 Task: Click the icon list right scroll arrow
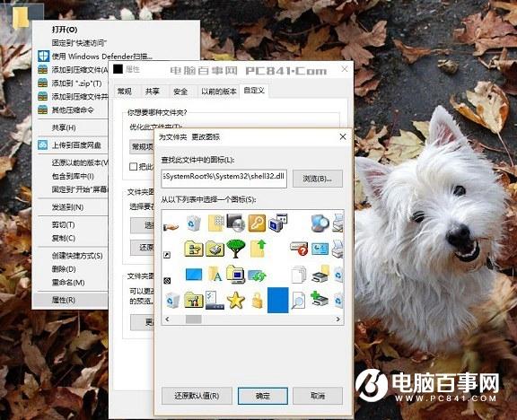tap(338, 319)
